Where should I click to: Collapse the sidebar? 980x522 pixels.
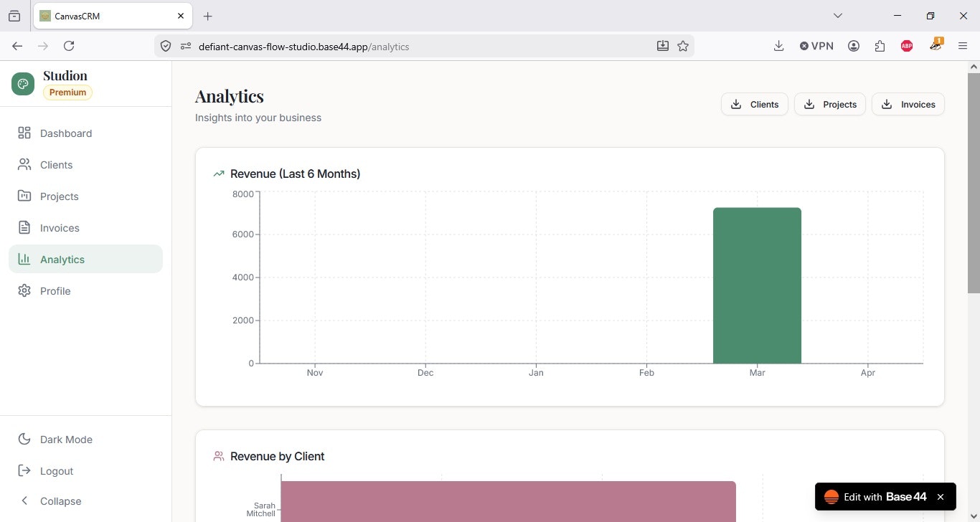(85, 501)
